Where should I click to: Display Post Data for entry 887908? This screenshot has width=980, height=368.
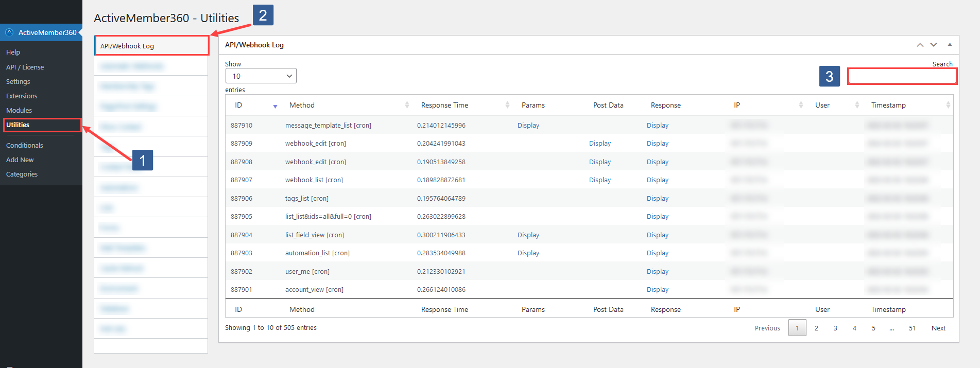point(600,162)
